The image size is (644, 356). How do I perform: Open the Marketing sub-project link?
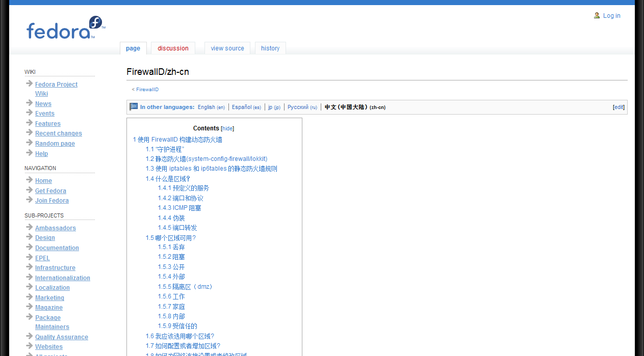[49, 298]
